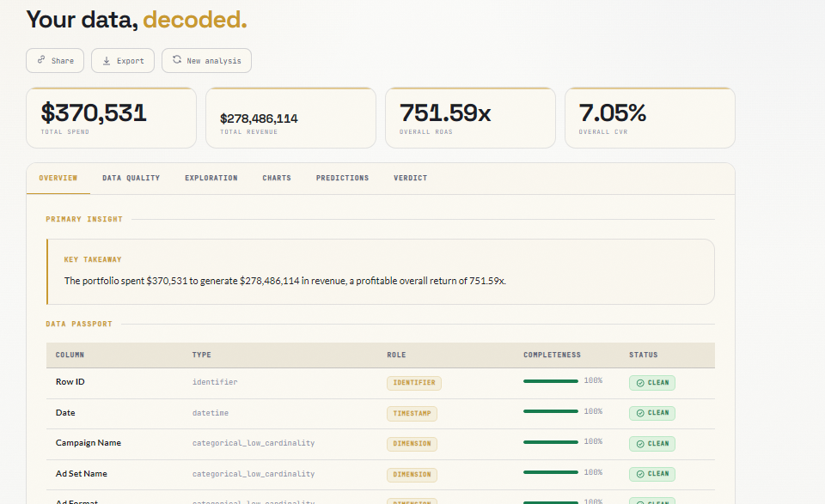Click the Ad Set Name completeness bar

(x=550, y=472)
